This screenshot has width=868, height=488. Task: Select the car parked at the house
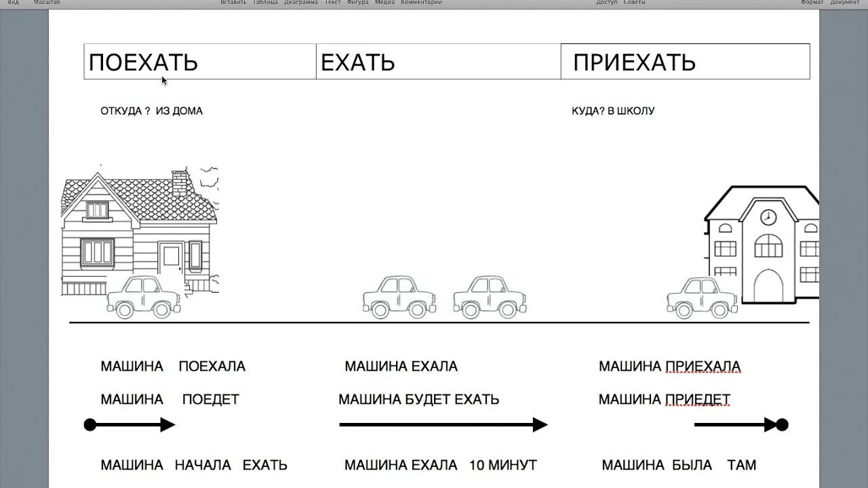pos(144,297)
